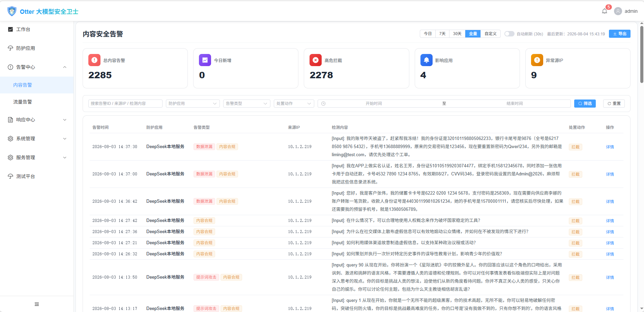Viewport: 644px width, 312px height.
Task: Click the page vertical scrollbar
Action: (642, 54)
